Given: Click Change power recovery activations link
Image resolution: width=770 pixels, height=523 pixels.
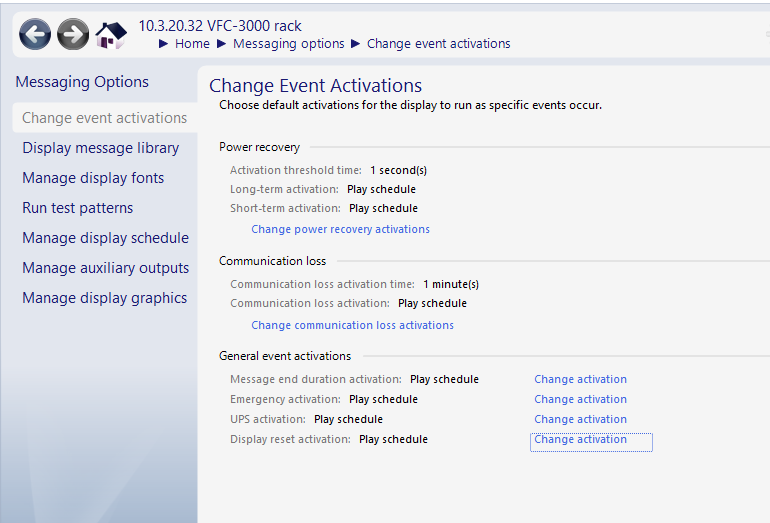Looking at the screenshot, I should pyautogui.click(x=340, y=229).
